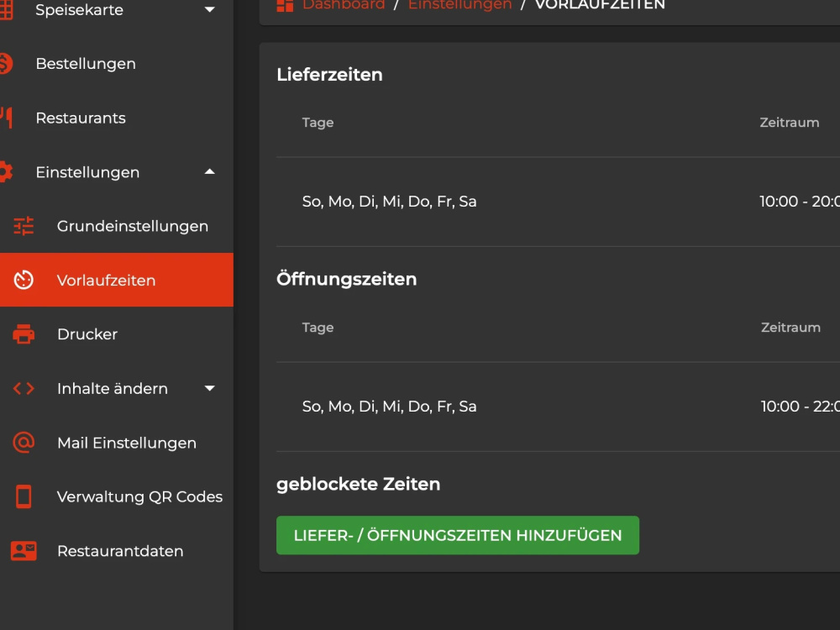Click Tage column header under Lieferzeiten
Viewport: 840px width, 630px height.
tap(318, 123)
